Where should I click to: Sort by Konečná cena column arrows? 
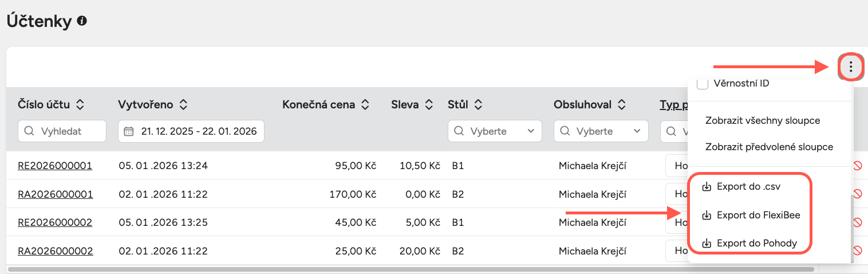coord(365,104)
